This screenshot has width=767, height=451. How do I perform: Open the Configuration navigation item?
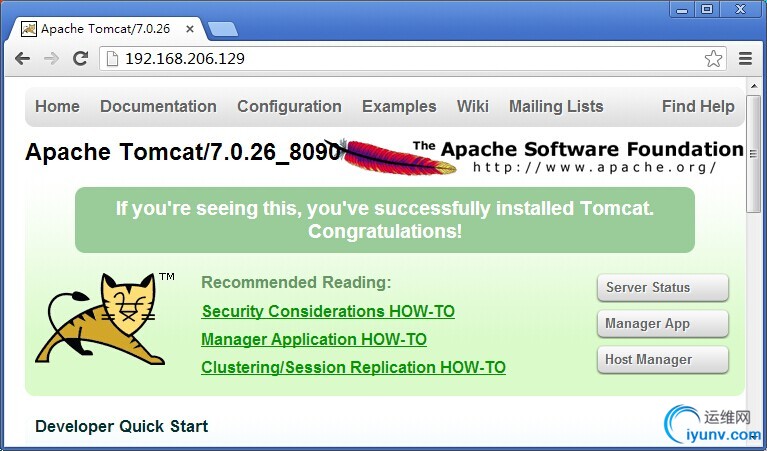289,106
